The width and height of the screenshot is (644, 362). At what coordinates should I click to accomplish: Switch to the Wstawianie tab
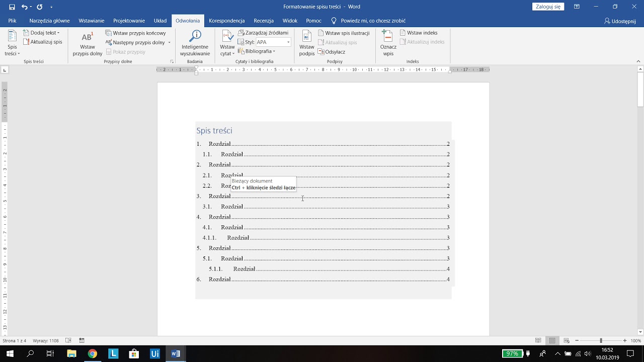[92, 21]
